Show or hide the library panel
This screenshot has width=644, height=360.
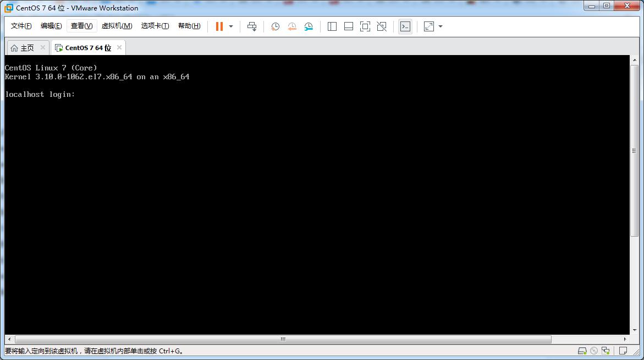click(332, 26)
